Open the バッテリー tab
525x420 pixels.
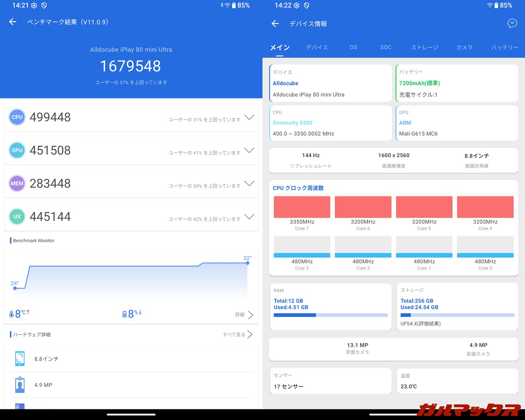pos(504,48)
